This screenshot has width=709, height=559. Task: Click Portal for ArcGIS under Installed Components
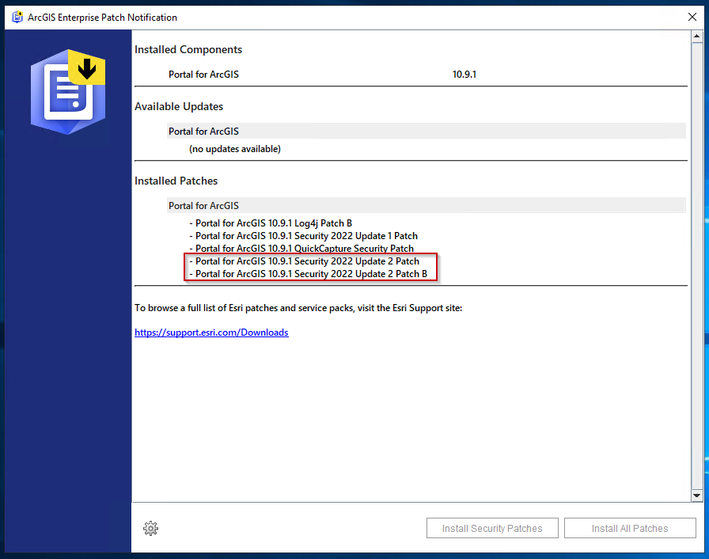pos(203,74)
